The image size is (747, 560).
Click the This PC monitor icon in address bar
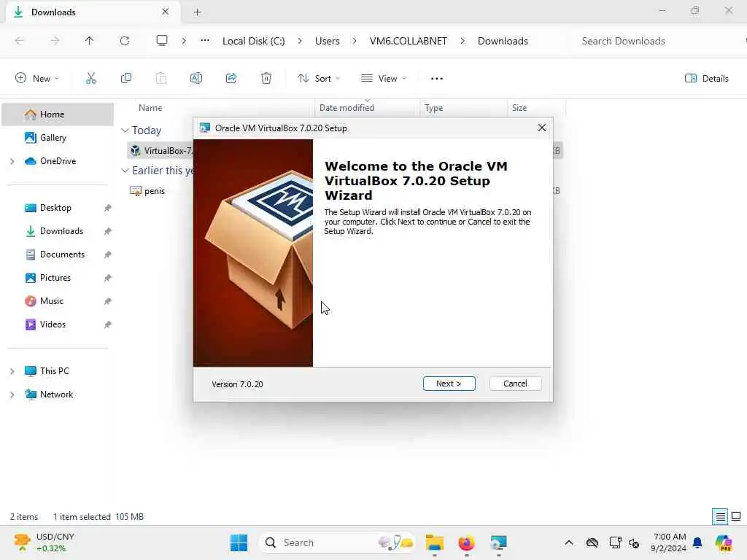(162, 41)
